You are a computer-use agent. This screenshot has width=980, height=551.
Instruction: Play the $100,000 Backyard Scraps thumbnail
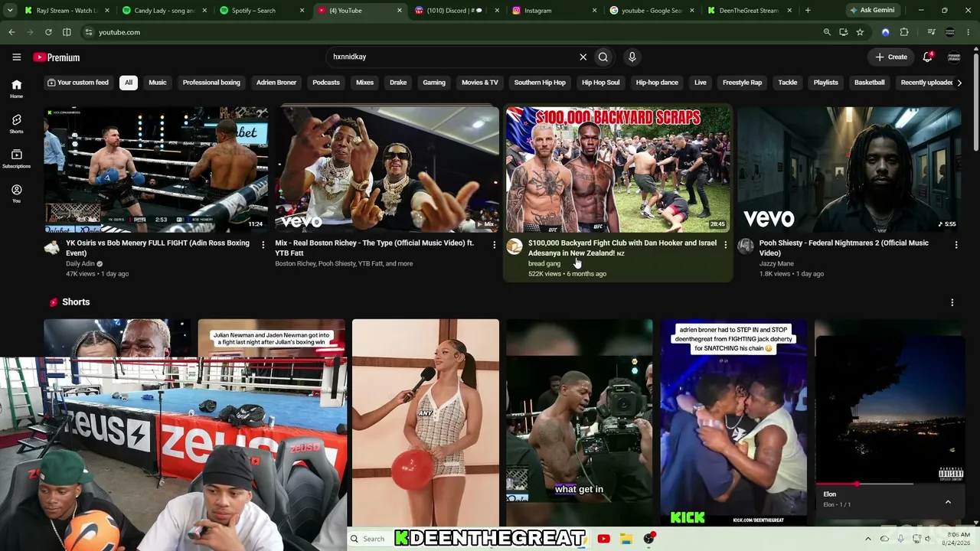(617, 169)
